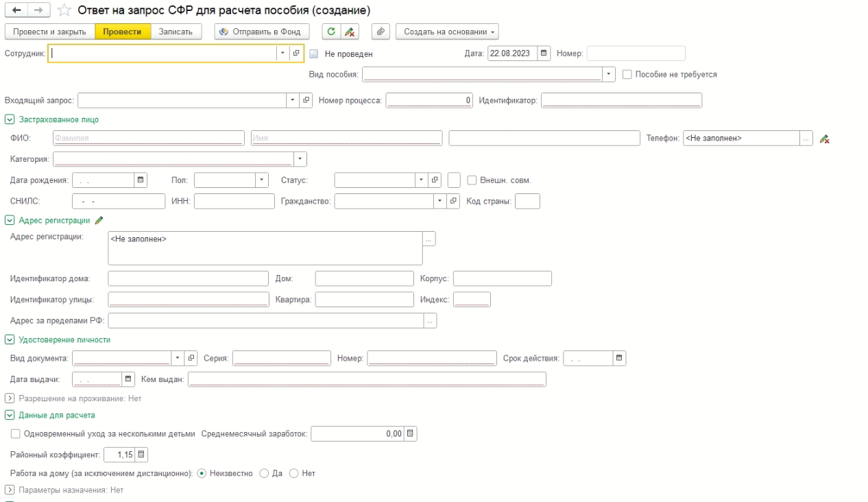This screenshot has width=868, height=502.
Task: Collapse Застрахованное лицо section
Action: coord(10,119)
